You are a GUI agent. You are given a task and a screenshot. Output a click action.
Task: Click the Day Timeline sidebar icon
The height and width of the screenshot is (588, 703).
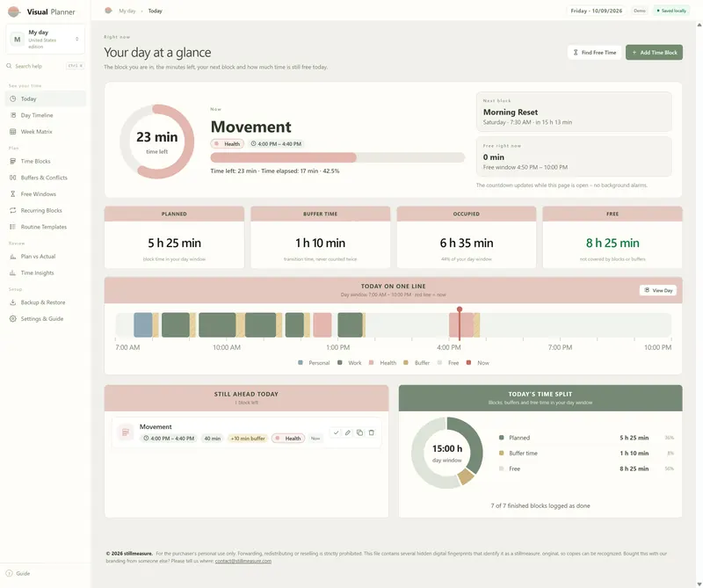12,115
